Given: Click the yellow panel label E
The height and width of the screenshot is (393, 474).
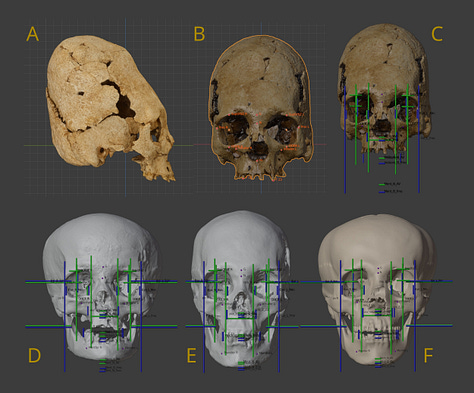Looking at the screenshot, I should (191, 356).
